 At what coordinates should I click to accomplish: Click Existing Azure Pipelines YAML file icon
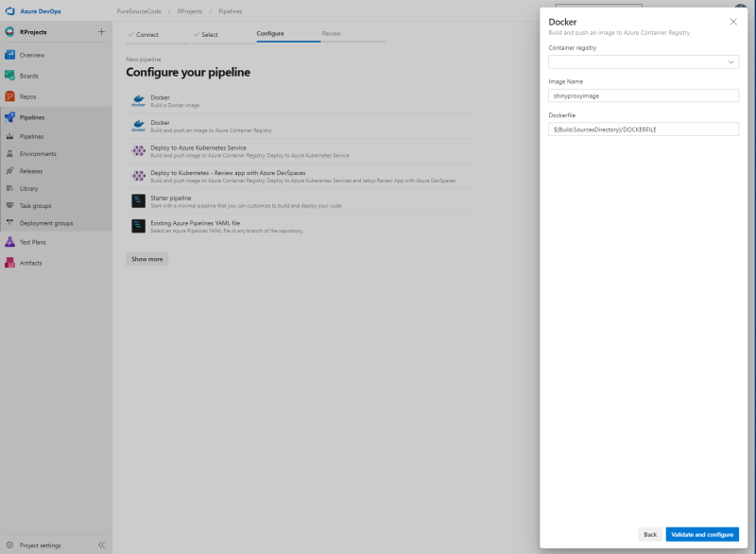(x=138, y=226)
